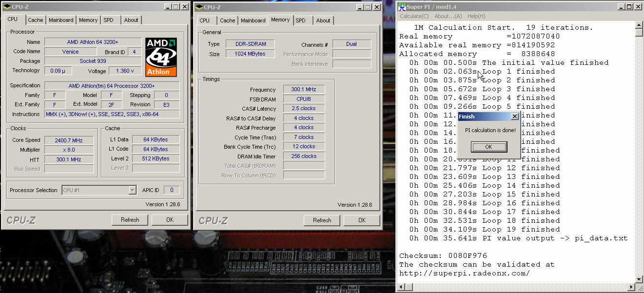Click the APIC ID field showing 0
Viewport: 644px width, 293px height.
171,190
